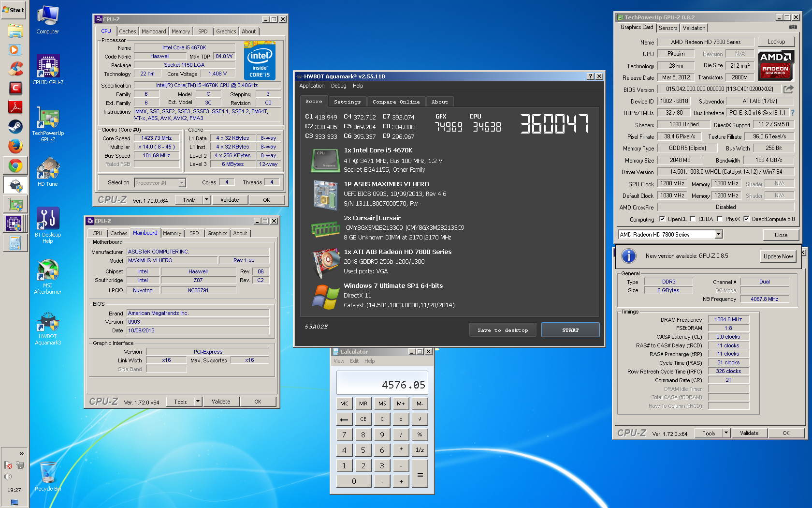
Task: Open the Debug menu in Aquamark3
Action: (338, 86)
